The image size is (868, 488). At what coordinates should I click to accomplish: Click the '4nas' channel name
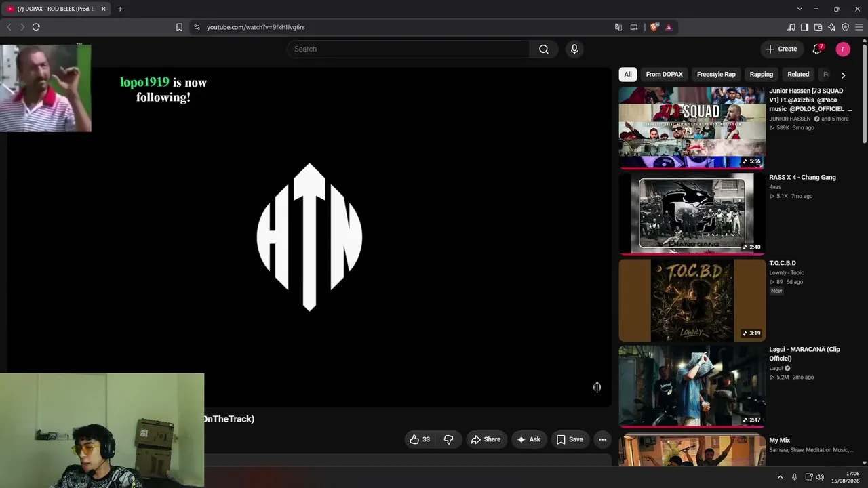tap(775, 187)
